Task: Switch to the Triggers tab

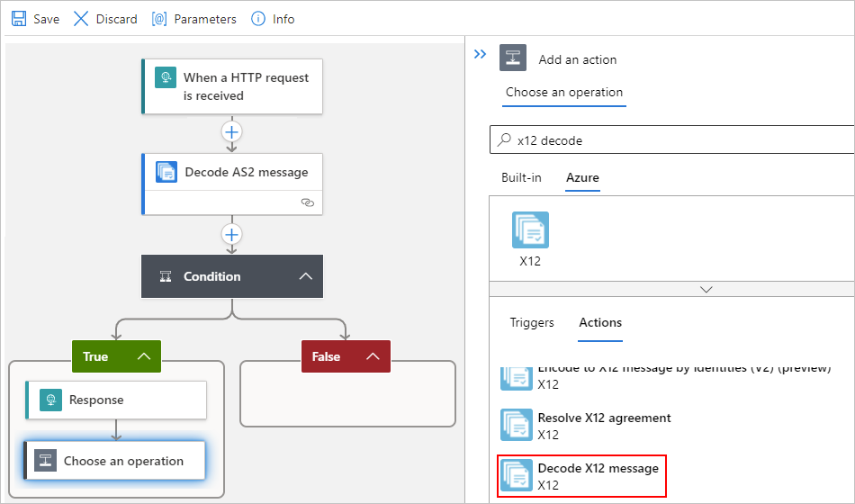Action: (532, 322)
